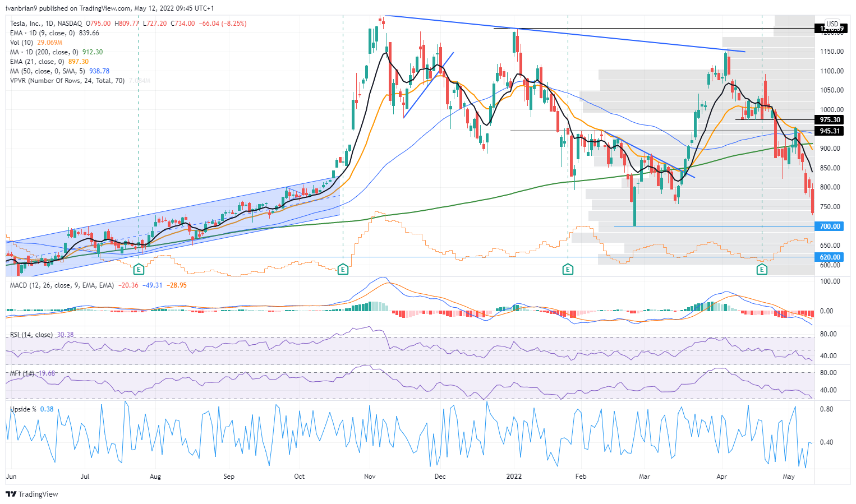Screen dimensions: 856x504
Task: Click the volume value 29.069M in legend
Action: tap(50, 43)
